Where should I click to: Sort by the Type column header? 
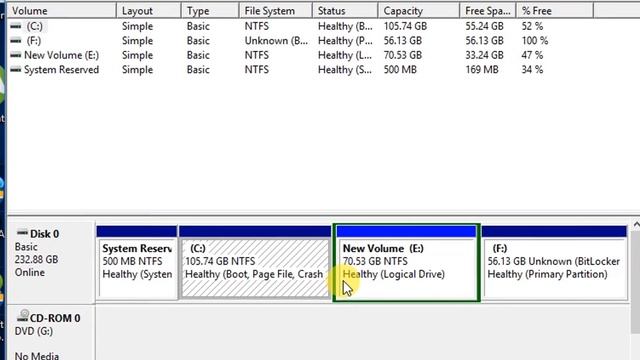point(210,11)
